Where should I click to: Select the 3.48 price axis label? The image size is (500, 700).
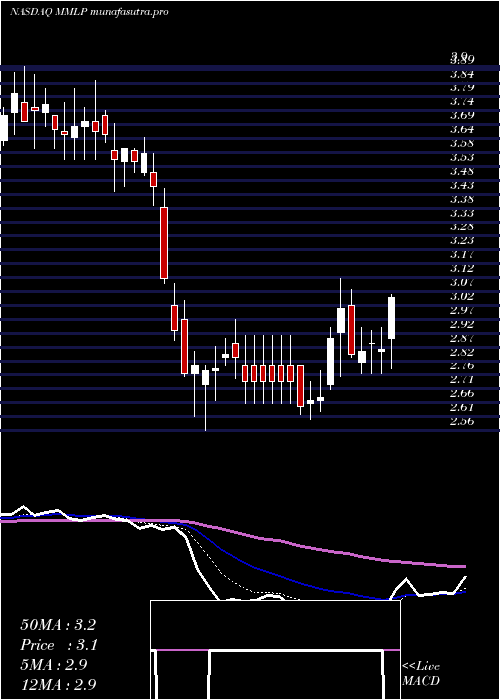[x=462, y=171]
